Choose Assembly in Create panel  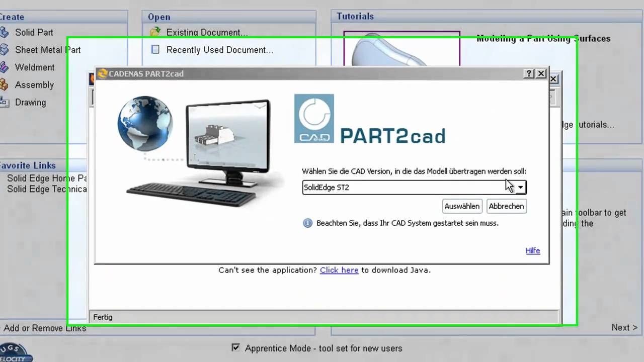(x=34, y=85)
